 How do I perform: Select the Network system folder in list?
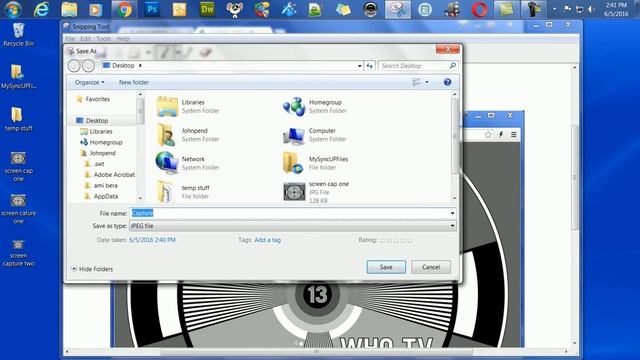(x=188, y=163)
